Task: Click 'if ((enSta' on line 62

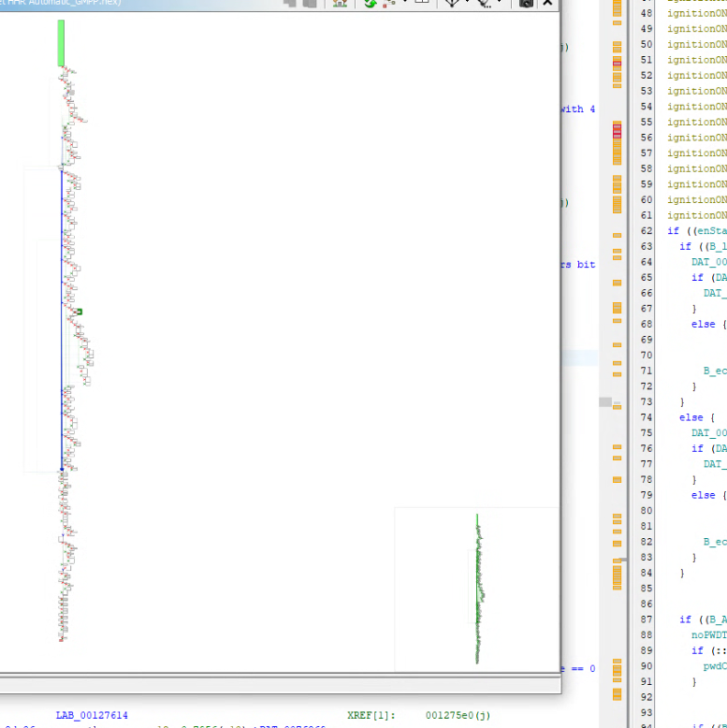Action: [x=697, y=231]
